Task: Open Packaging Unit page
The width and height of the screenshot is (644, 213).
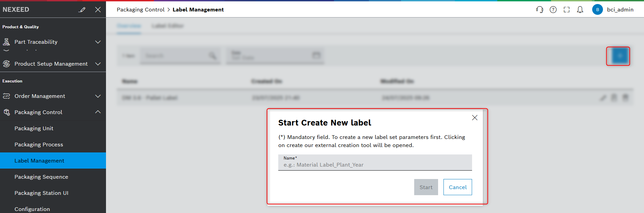Action: pyautogui.click(x=34, y=128)
